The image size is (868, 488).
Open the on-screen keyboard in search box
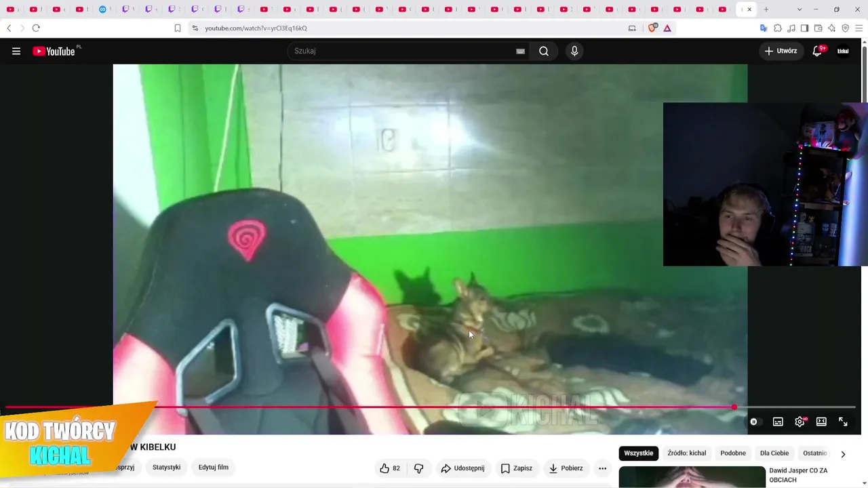point(520,51)
